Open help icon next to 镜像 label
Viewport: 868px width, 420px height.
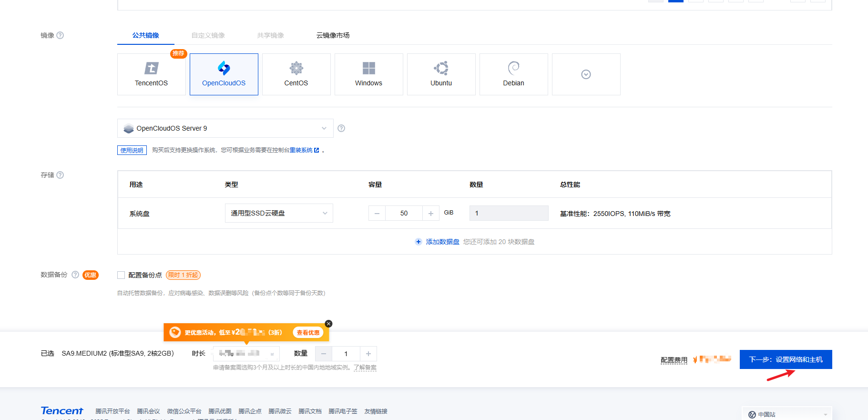pyautogui.click(x=60, y=35)
